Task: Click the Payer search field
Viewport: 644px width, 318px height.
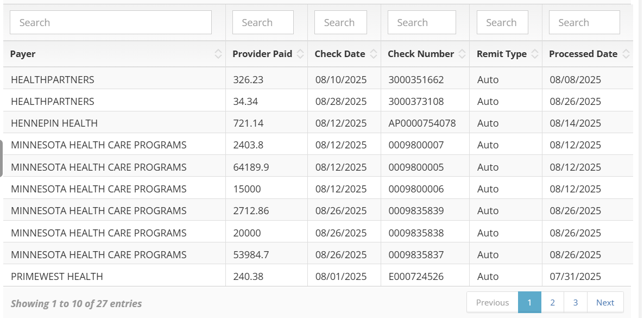Action: point(110,22)
